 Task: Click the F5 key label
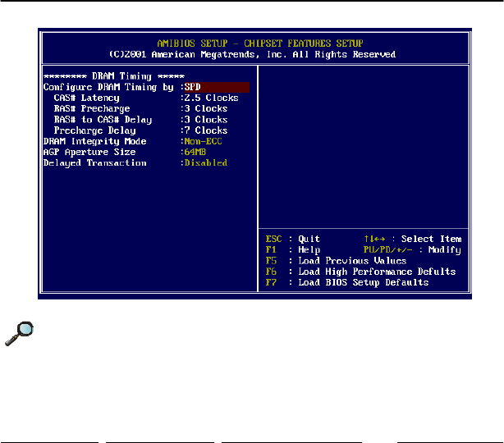tap(271, 261)
